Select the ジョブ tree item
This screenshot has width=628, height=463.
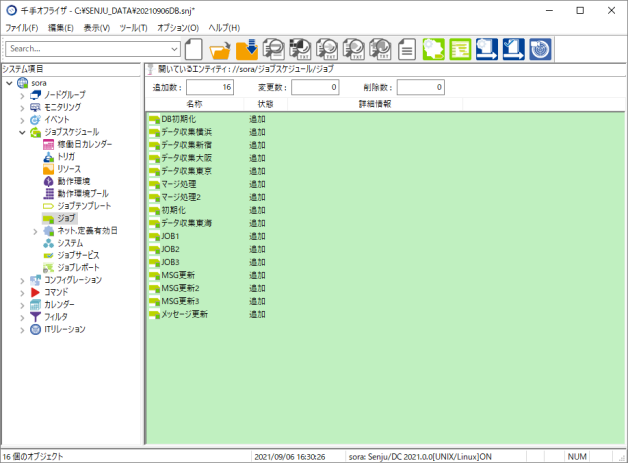pyautogui.click(x=66, y=218)
